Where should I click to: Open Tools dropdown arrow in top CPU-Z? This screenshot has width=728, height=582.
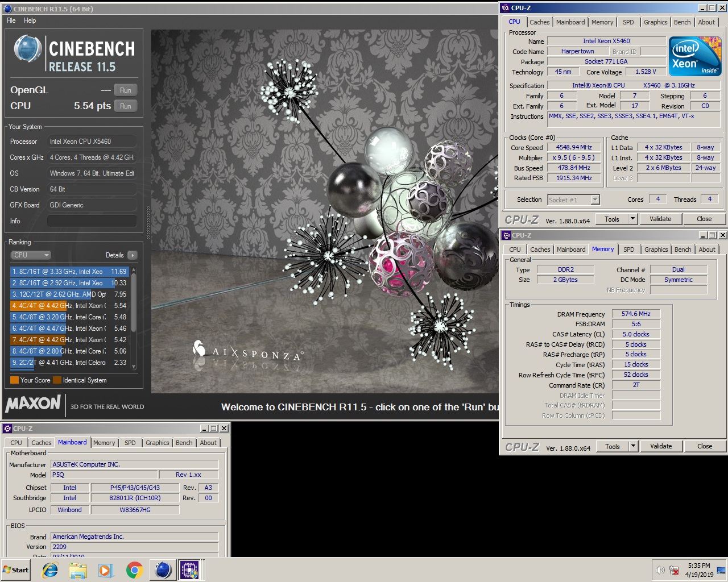tap(632, 219)
